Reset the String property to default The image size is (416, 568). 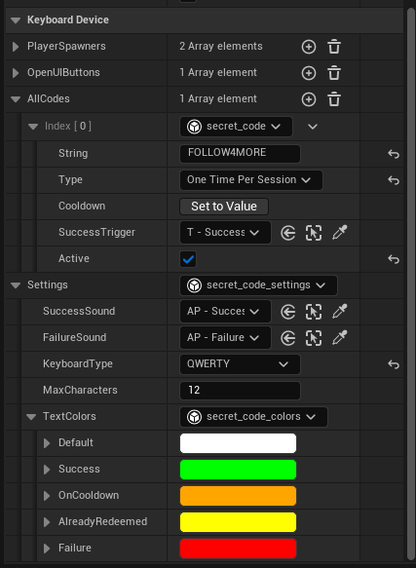pyautogui.click(x=393, y=154)
